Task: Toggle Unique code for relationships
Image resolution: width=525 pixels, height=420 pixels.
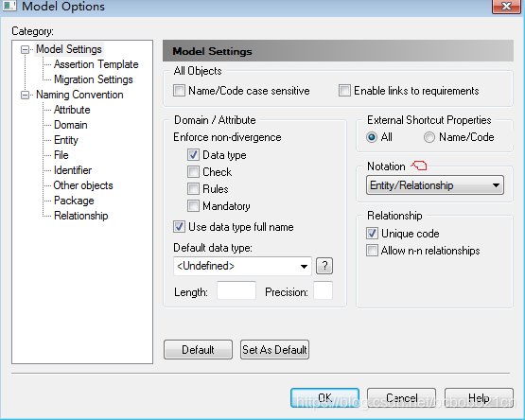Action: click(372, 234)
